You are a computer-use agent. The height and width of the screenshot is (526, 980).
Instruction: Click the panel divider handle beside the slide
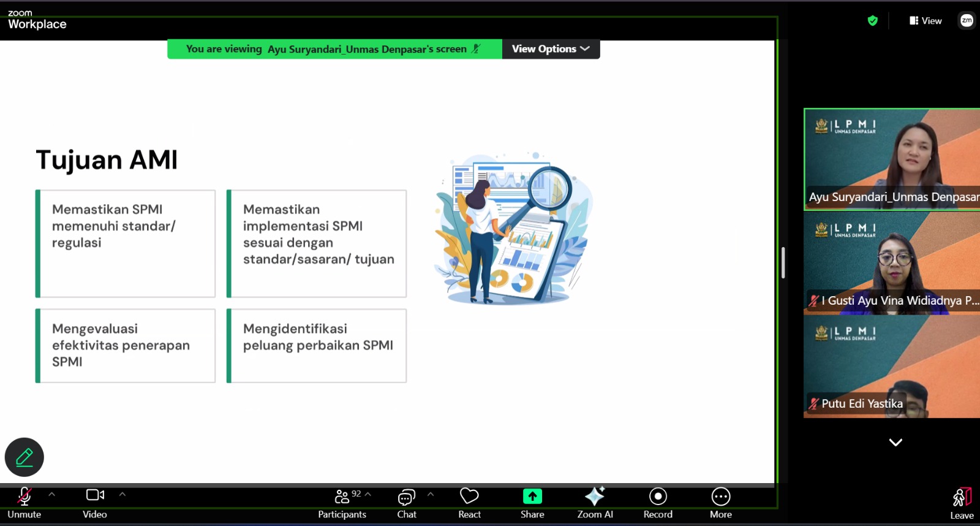(783, 263)
